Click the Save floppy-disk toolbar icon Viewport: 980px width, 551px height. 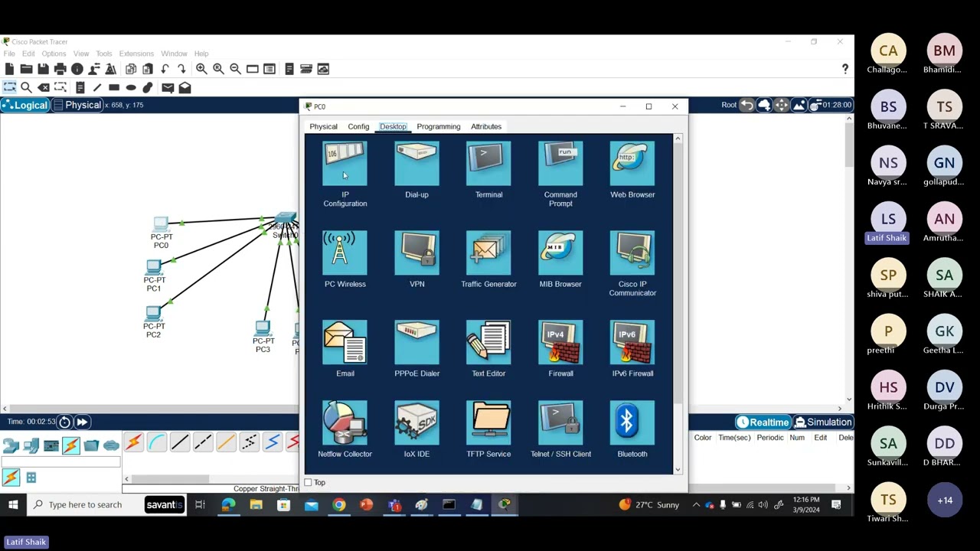(43, 69)
